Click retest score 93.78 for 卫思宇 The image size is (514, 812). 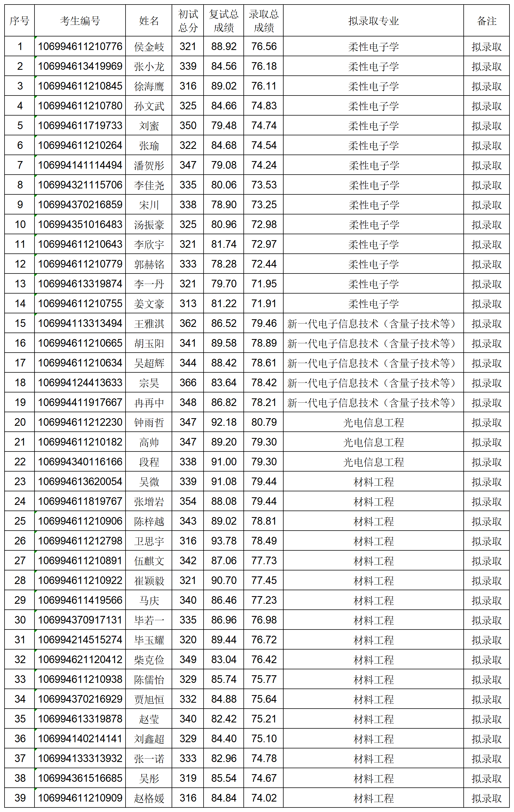[223, 541]
